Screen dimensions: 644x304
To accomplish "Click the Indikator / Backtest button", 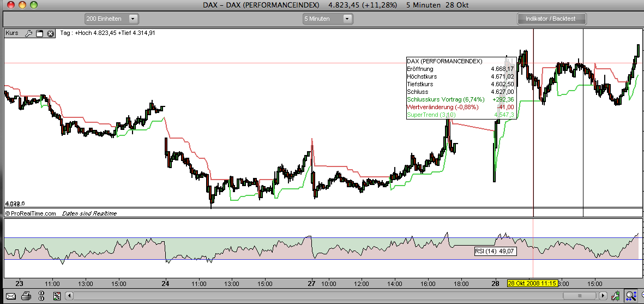I will (x=552, y=19).
